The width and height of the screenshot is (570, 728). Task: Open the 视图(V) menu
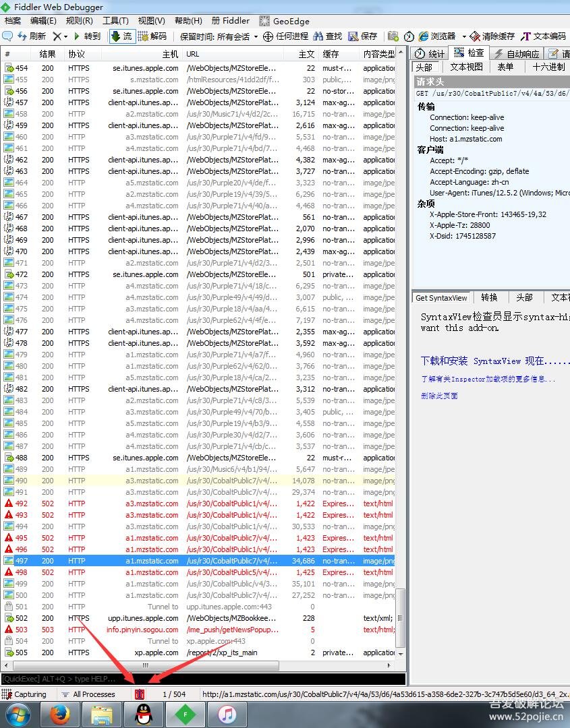click(x=152, y=21)
